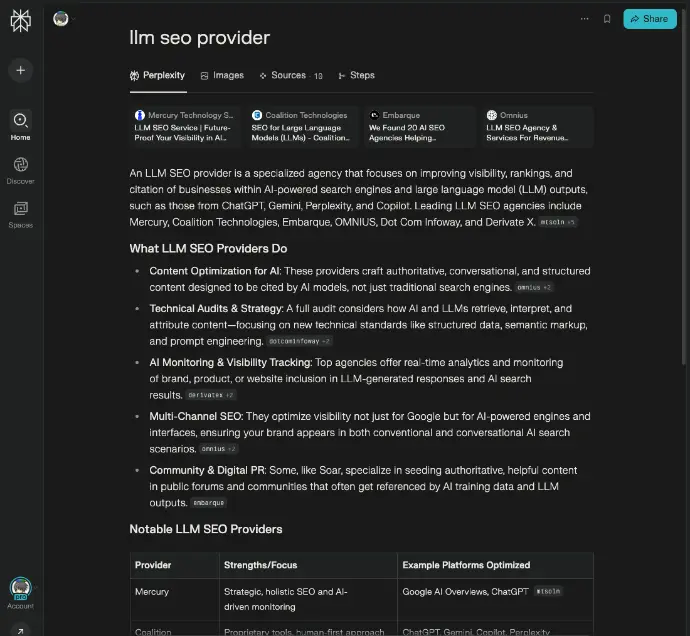Image resolution: width=690 pixels, height=636 pixels.
Task: Open the Spaces icon
Action: [x=21, y=208]
